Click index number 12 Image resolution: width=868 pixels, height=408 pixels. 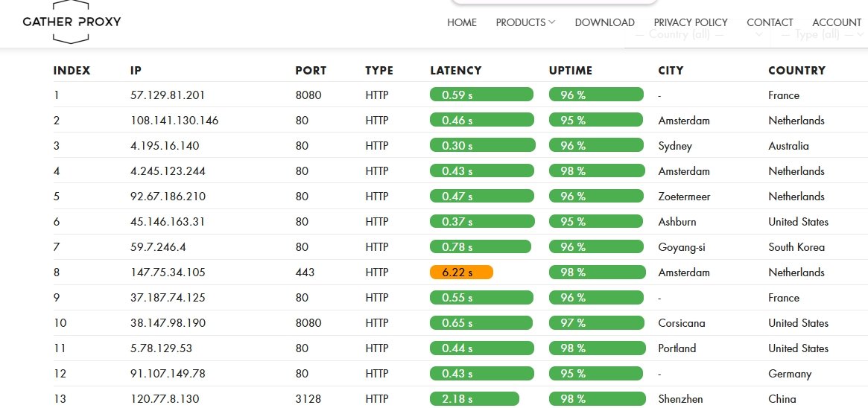pos(60,374)
